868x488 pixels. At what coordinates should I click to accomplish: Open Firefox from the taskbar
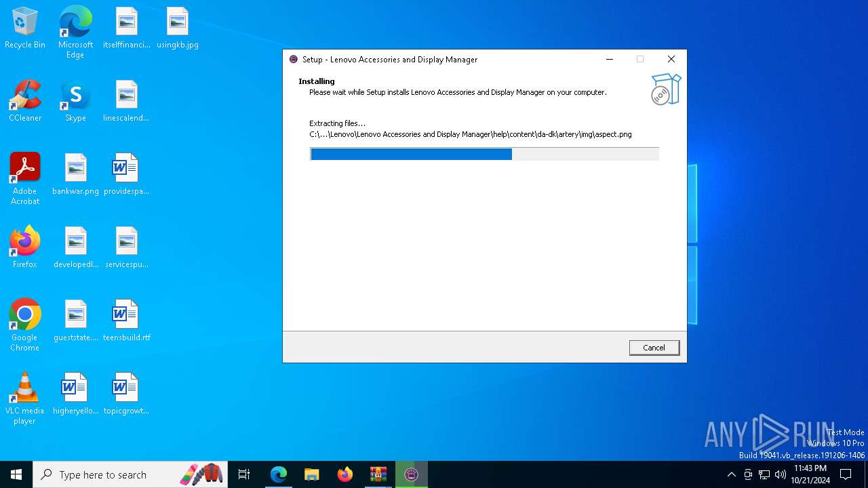(345, 474)
